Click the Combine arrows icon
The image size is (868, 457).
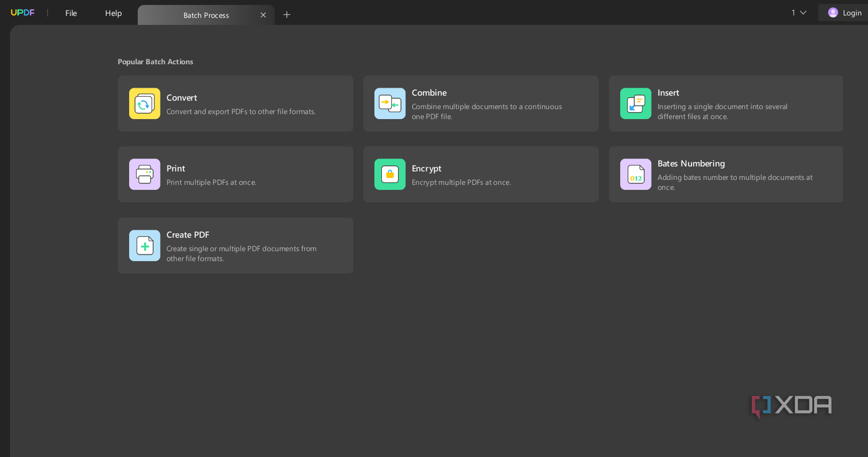click(390, 104)
